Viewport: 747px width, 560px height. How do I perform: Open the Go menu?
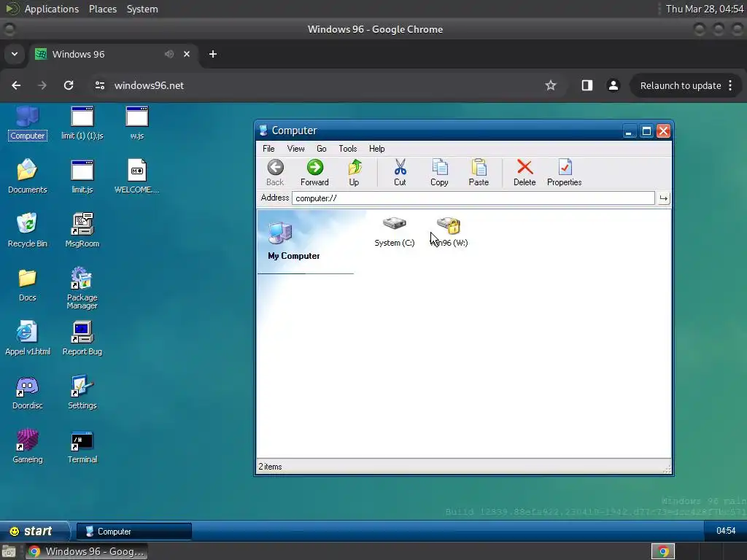[x=322, y=149]
